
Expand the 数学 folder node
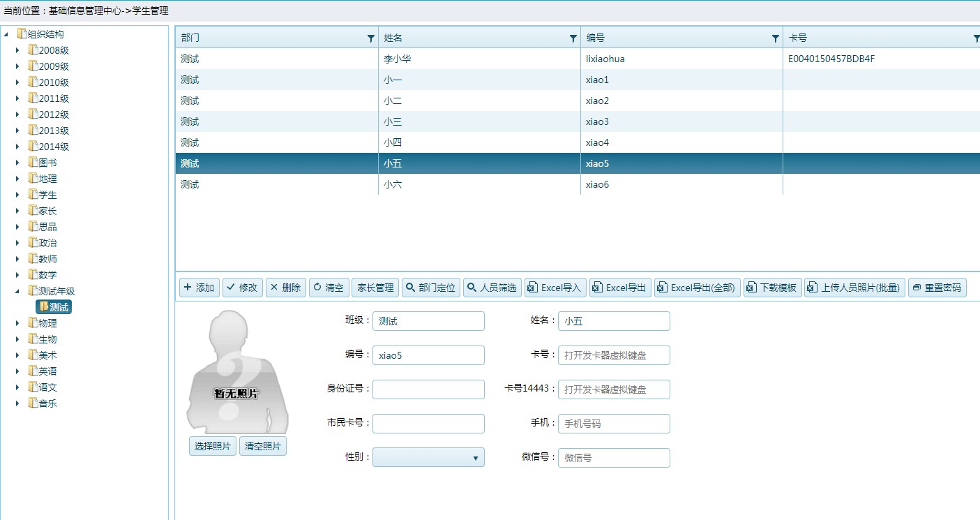point(18,275)
